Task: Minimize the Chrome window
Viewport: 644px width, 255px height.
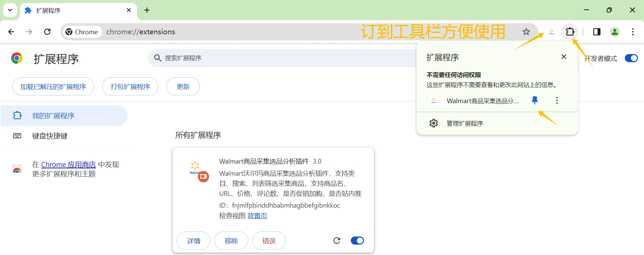Action: point(586,10)
